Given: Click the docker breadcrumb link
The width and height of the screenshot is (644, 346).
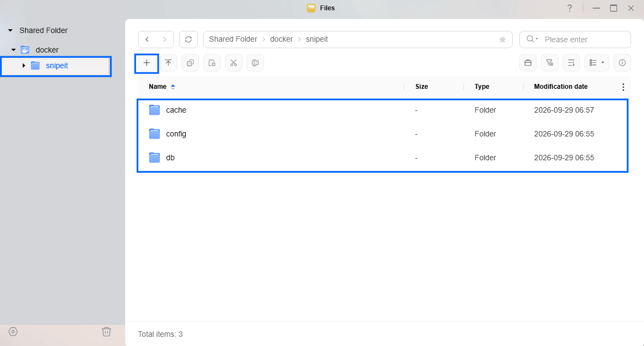Looking at the screenshot, I should click(x=281, y=40).
